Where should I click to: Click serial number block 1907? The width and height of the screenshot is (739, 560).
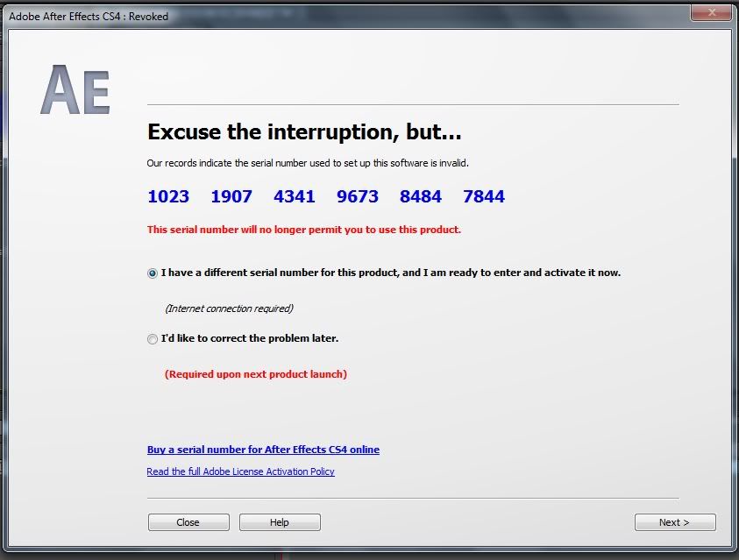click(x=231, y=196)
